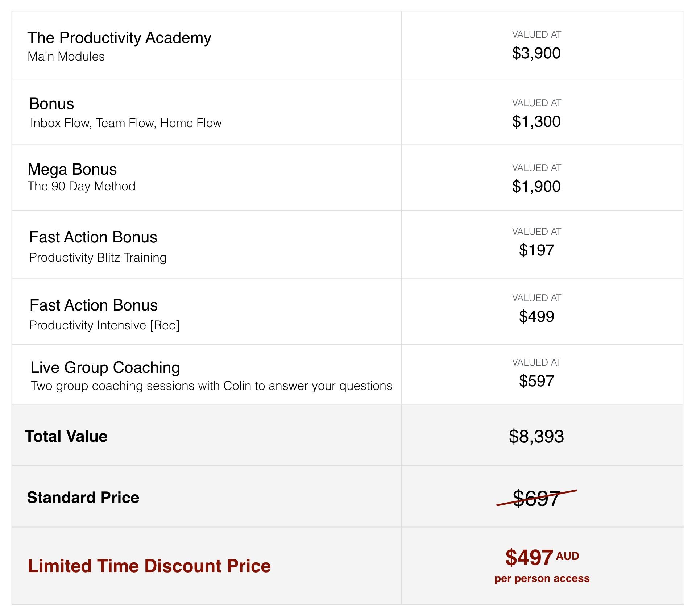The width and height of the screenshot is (696, 616).
Task: Click 'Inbox Flow, Team Flow, Home Flow' text
Action: (126, 123)
